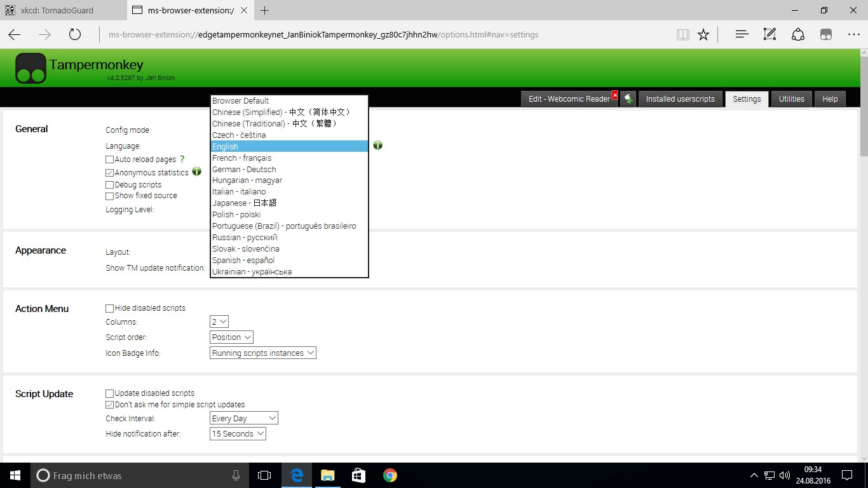868x488 pixels.
Task: Pick Japanese language option
Action: [x=289, y=203]
